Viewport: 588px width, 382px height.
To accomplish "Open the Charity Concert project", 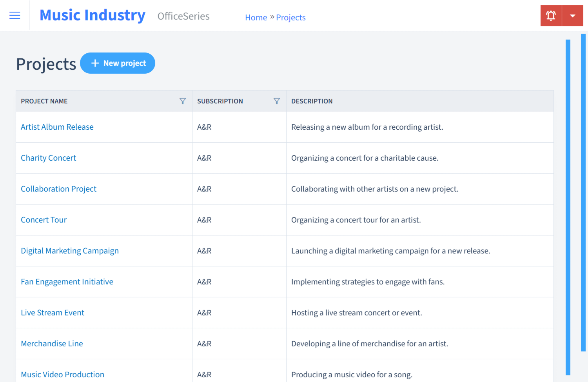I will (48, 158).
